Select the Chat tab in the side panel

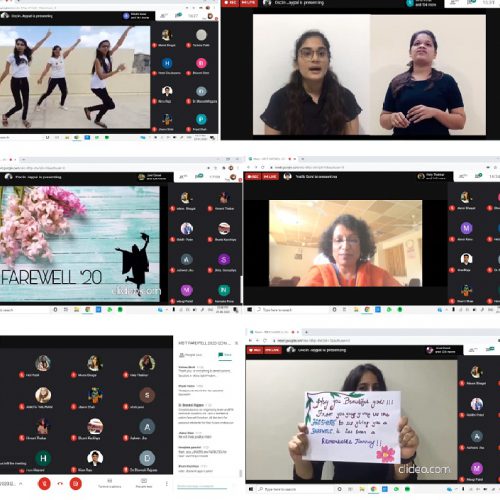coord(225,355)
